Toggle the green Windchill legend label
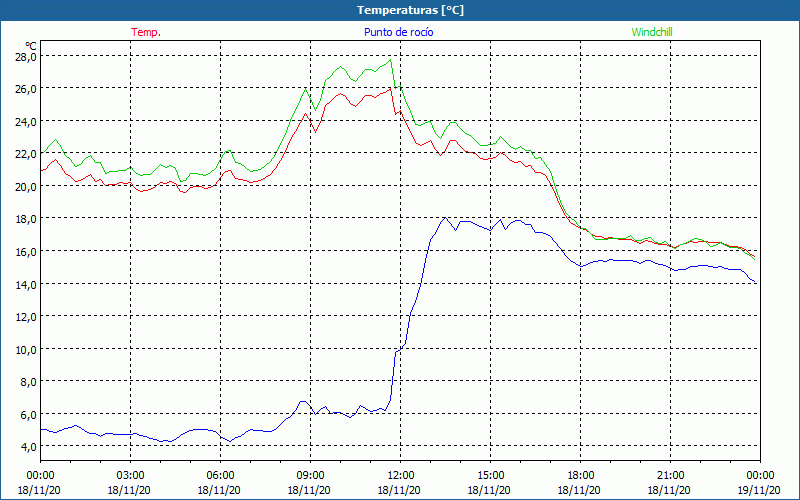 point(652,32)
